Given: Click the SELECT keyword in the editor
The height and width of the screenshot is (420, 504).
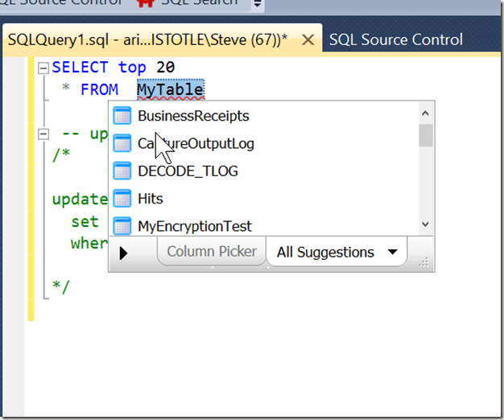Looking at the screenshot, I should coord(80,68).
